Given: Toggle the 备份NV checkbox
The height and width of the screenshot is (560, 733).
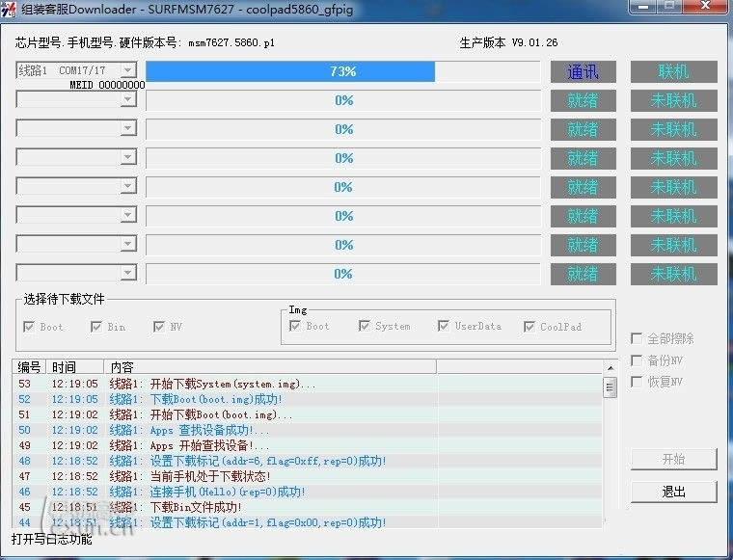Looking at the screenshot, I should (x=637, y=360).
